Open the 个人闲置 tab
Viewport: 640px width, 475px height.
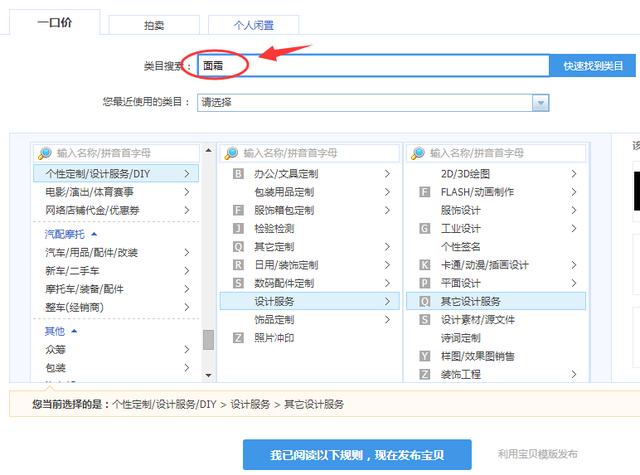pos(253,25)
